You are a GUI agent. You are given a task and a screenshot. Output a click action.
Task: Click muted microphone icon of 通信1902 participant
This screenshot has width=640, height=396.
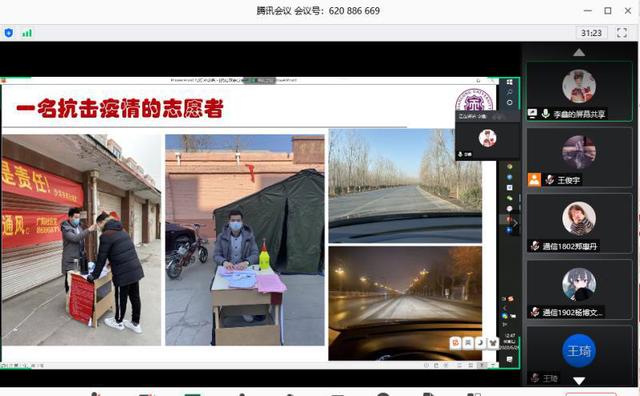pos(535,312)
